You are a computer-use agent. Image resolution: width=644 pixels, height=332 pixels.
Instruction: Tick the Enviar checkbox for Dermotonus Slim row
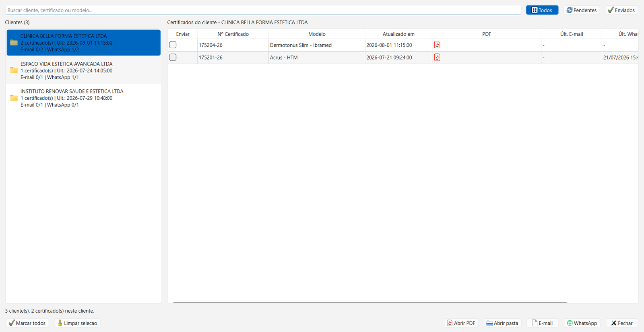(x=173, y=45)
